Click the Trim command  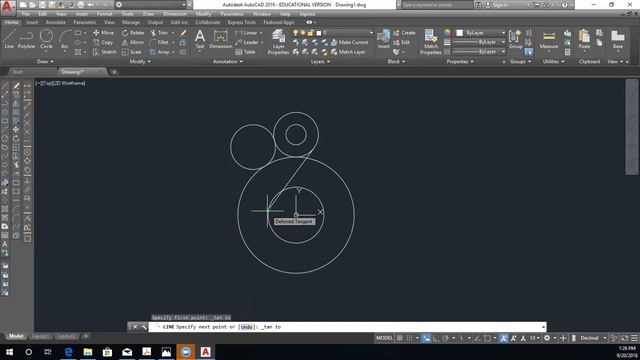[x=159, y=33]
